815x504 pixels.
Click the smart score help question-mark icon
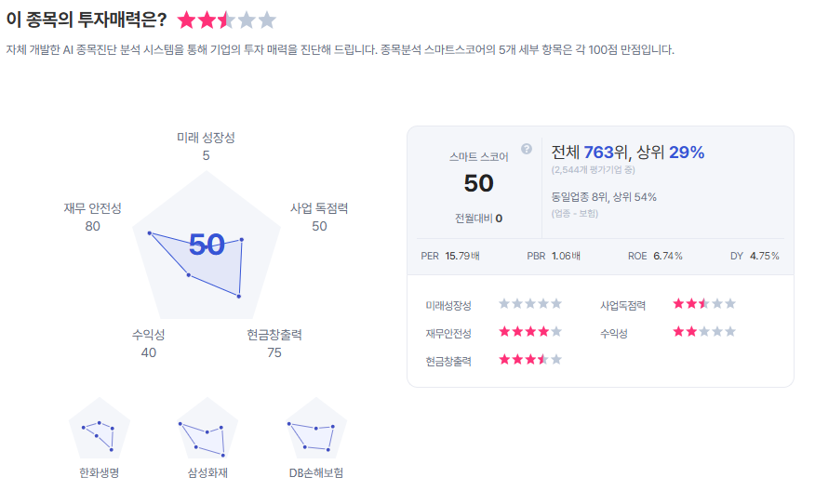[527, 149]
